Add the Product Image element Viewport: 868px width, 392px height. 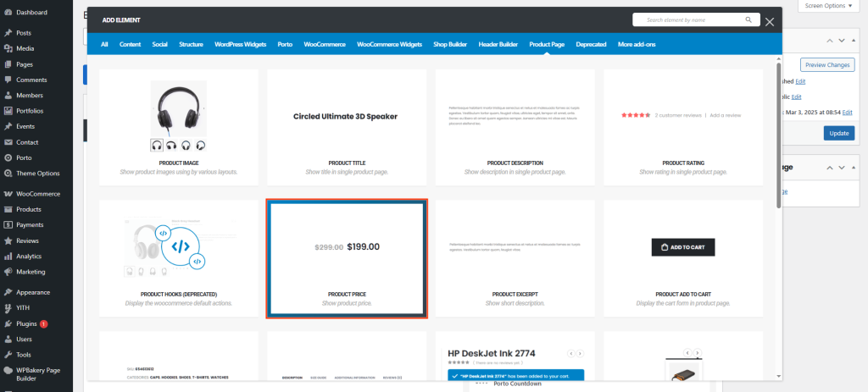coord(178,127)
